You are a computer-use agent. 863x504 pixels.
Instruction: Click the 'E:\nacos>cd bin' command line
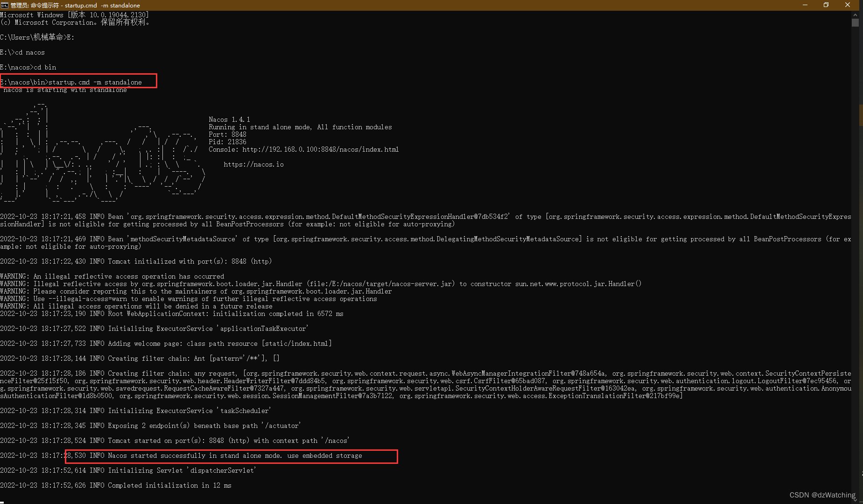[x=28, y=67]
